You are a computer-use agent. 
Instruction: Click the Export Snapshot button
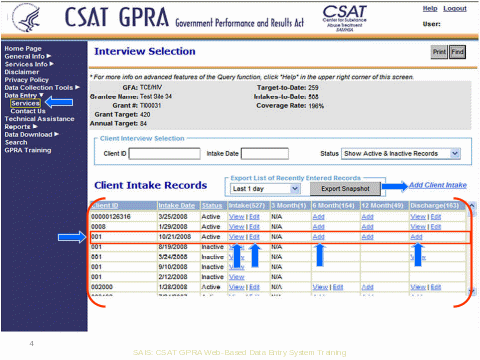coord(345,189)
